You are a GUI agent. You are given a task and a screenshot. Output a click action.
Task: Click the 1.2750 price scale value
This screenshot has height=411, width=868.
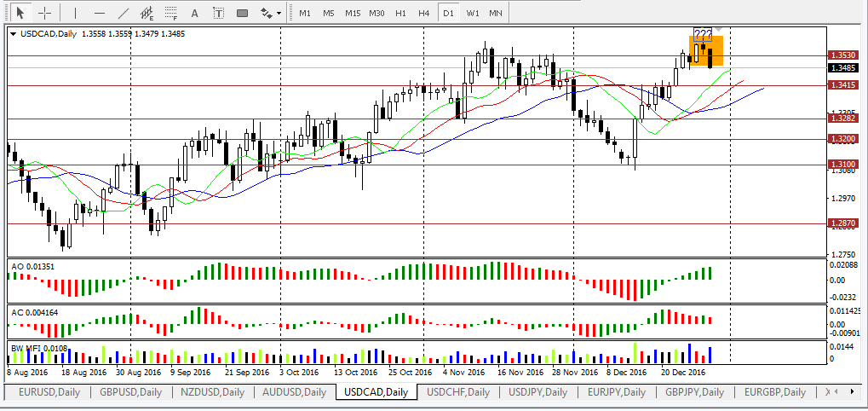(842, 255)
